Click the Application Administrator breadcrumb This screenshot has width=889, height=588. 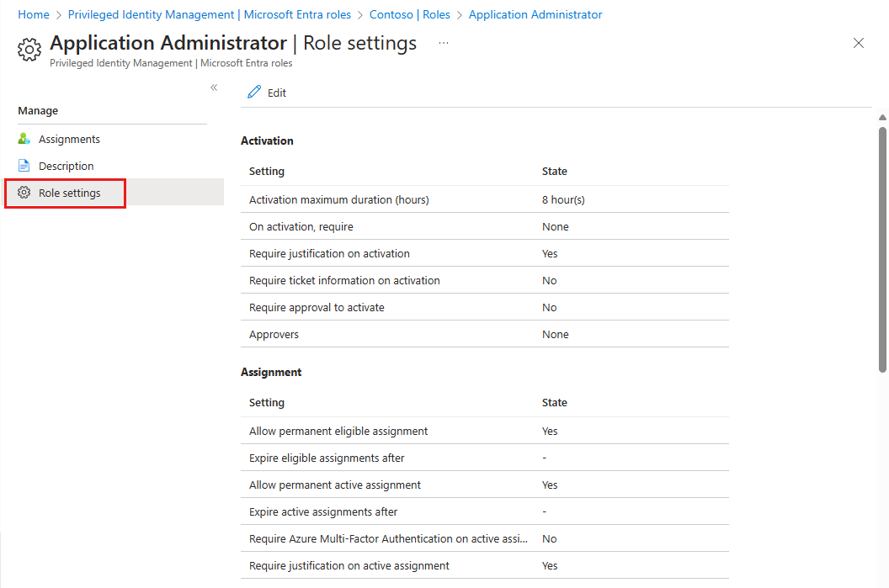[535, 14]
